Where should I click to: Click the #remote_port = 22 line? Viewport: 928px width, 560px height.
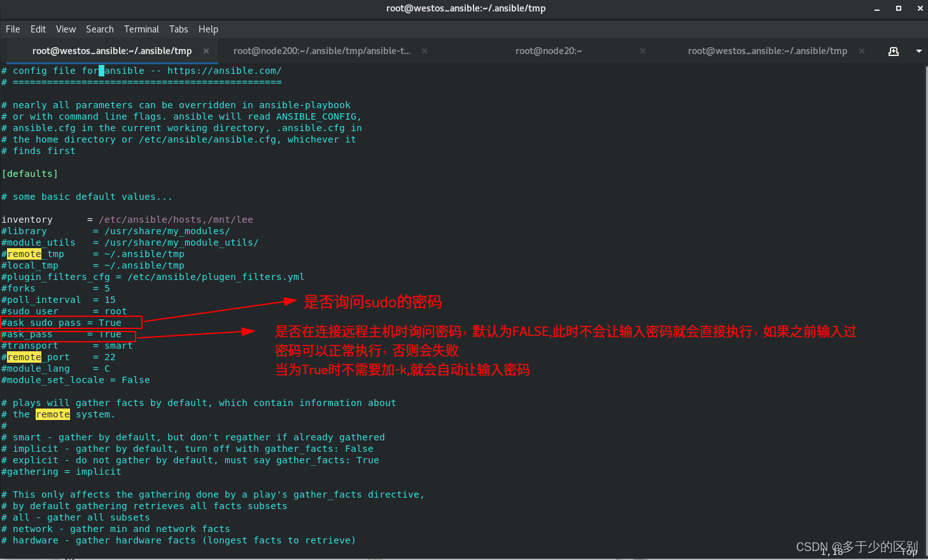[59, 357]
